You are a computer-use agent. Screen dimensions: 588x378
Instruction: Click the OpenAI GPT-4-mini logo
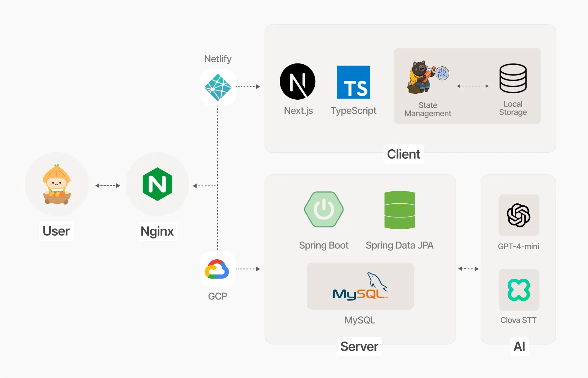(x=518, y=215)
